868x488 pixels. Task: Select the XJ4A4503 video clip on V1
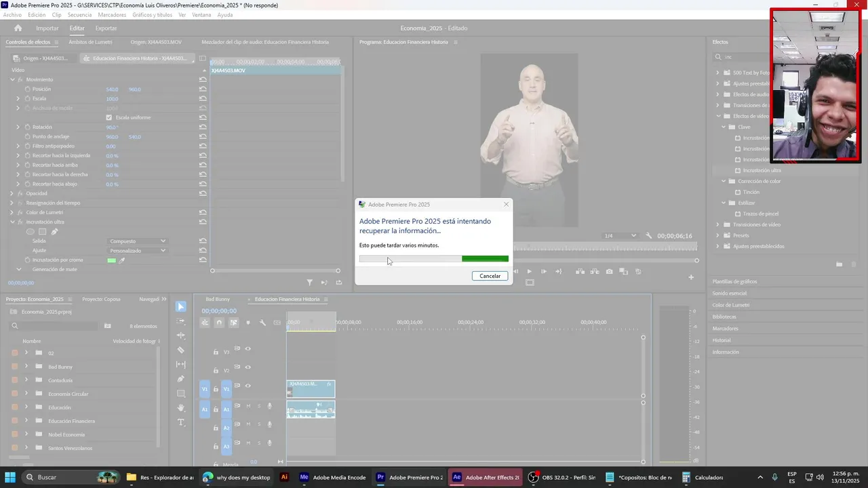click(311, 388)
